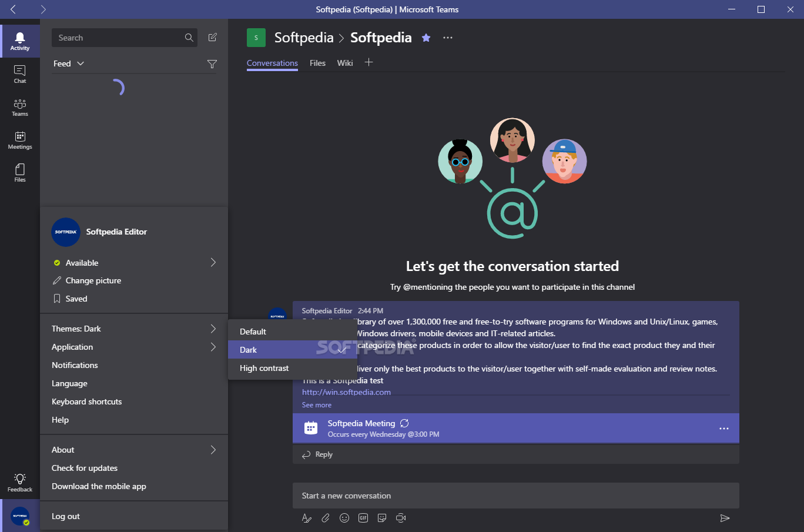804x532 pixels.
Task: Open the Emoji picker icon
Action: 344,518
